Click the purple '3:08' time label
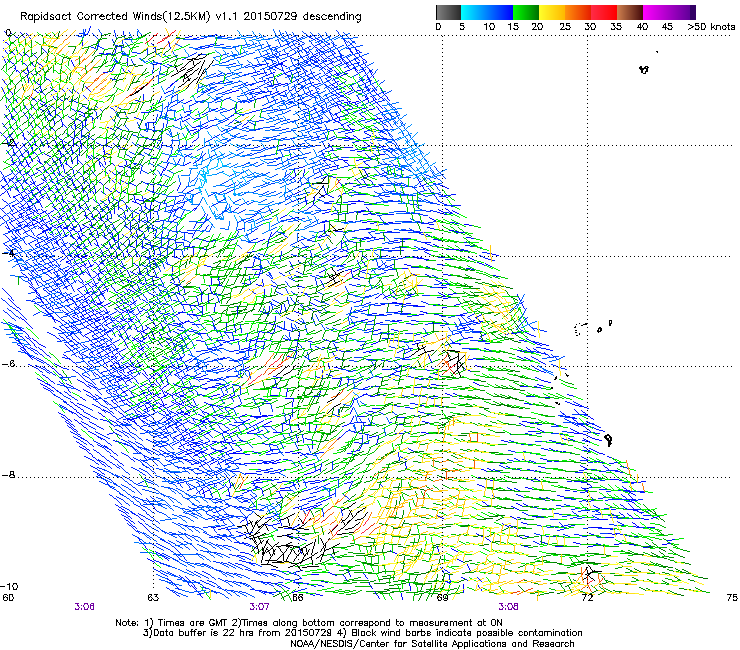The width and height of the screenshot is (740, 650). [x=508, y=607]
